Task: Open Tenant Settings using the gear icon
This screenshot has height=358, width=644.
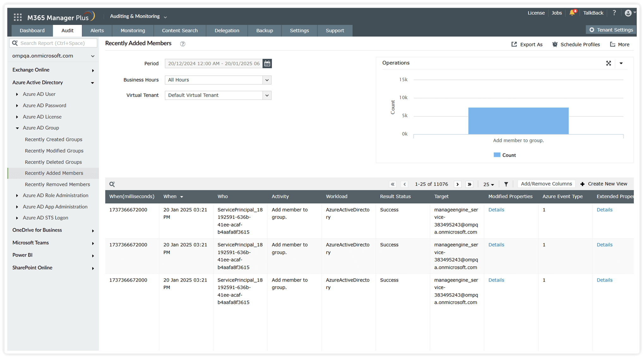Action: [x=592, y=29]
